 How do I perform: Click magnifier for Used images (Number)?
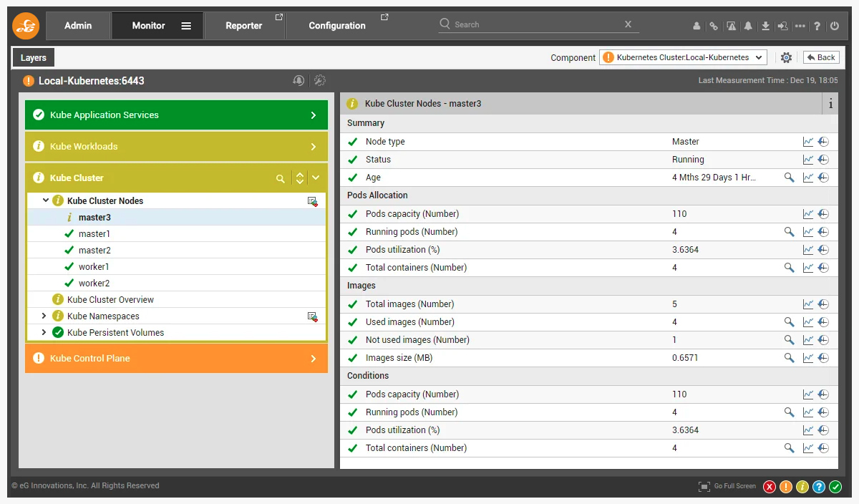pyautogui.click(x=789, y=322)
